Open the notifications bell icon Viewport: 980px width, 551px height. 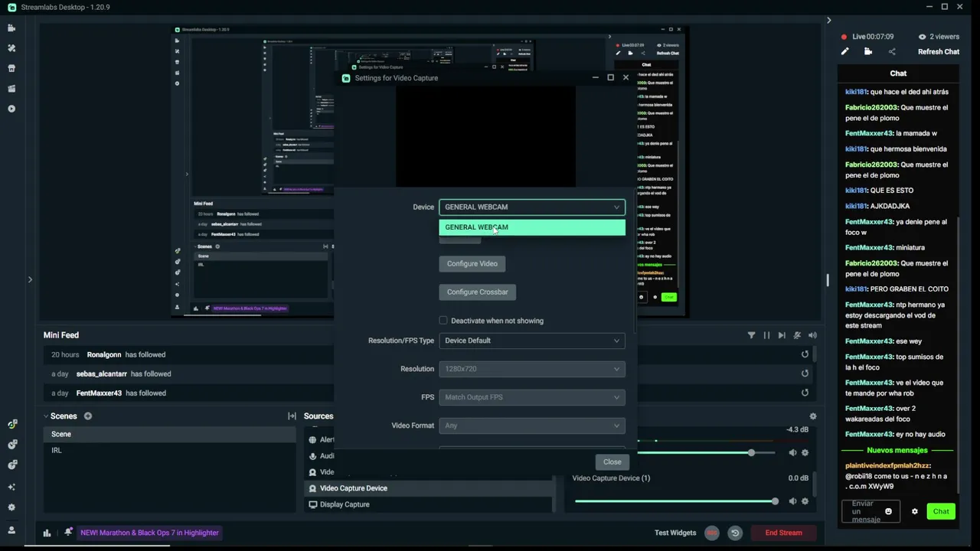click(x=69, y=532)
